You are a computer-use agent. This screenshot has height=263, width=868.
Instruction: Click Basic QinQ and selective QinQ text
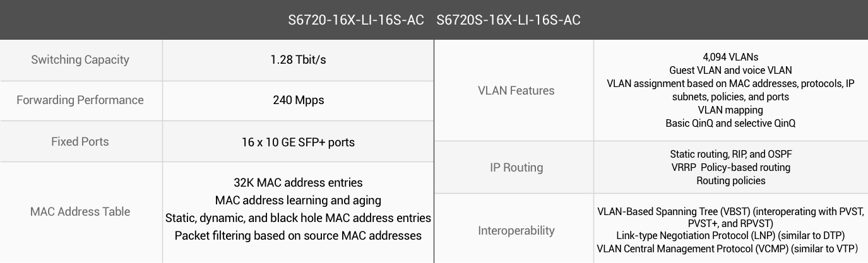(730, 123)
